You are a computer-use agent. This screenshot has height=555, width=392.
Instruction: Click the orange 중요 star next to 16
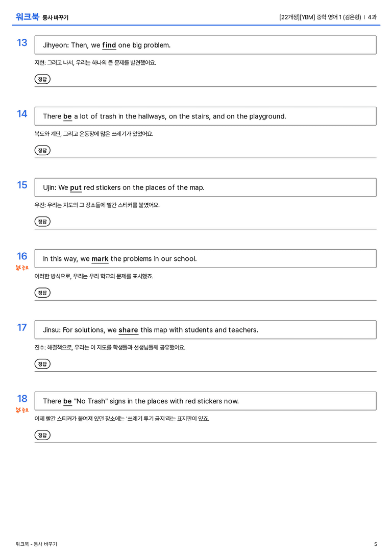(22, 268)
